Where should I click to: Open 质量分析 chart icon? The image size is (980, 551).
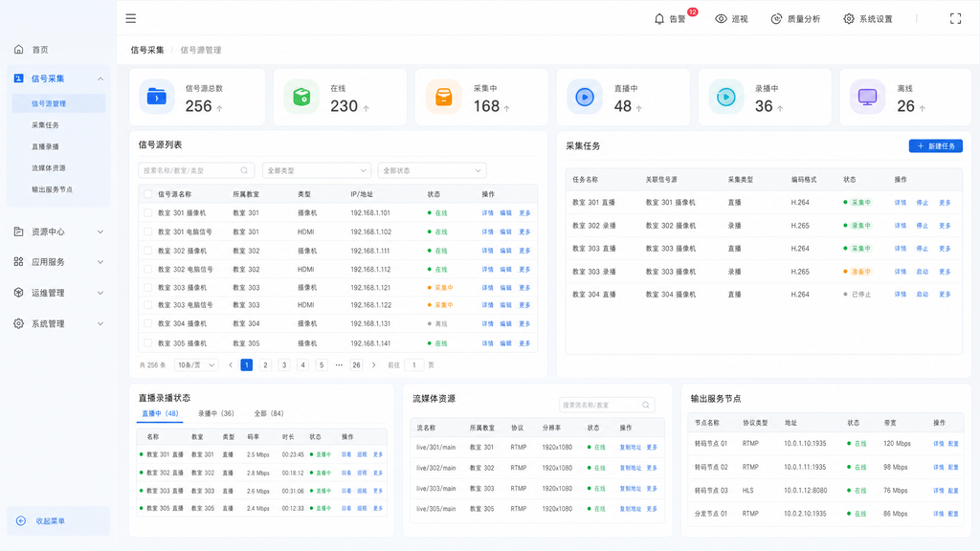pos(775,19)
